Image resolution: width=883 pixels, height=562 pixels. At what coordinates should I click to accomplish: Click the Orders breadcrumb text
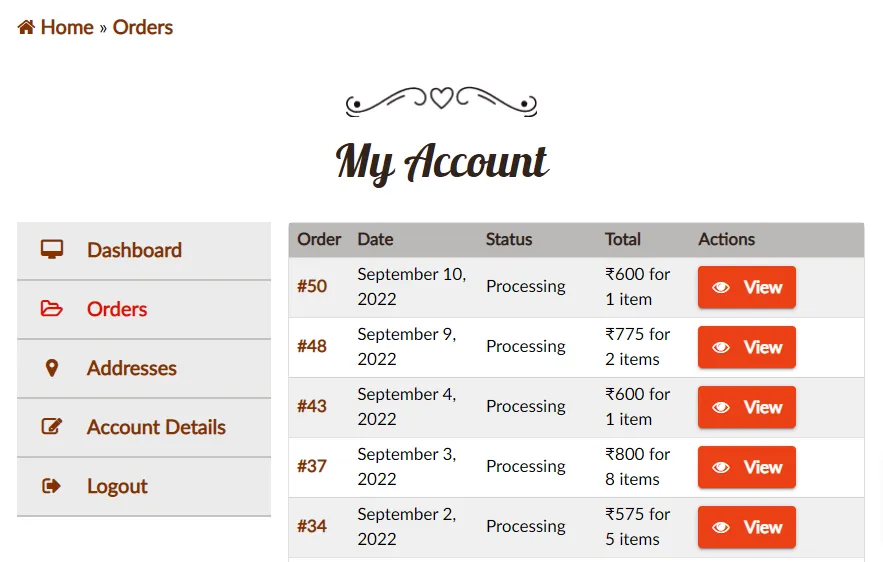(x=143, y=28)
